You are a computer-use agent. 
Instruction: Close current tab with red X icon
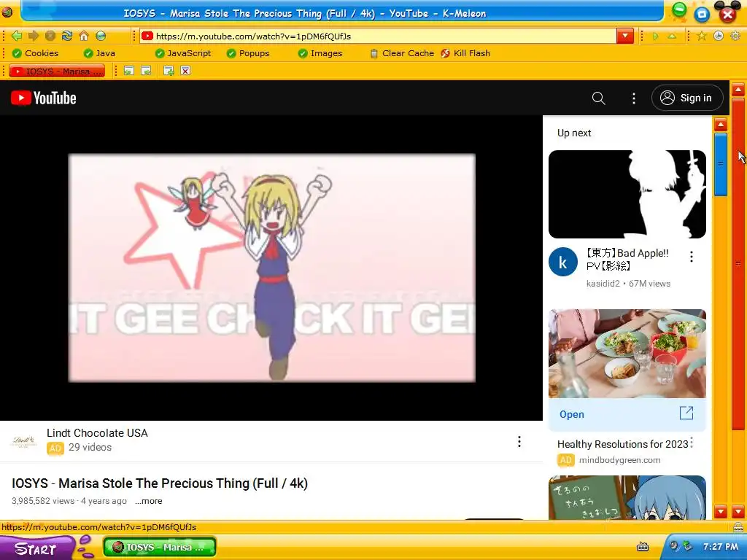click(185, 71)
